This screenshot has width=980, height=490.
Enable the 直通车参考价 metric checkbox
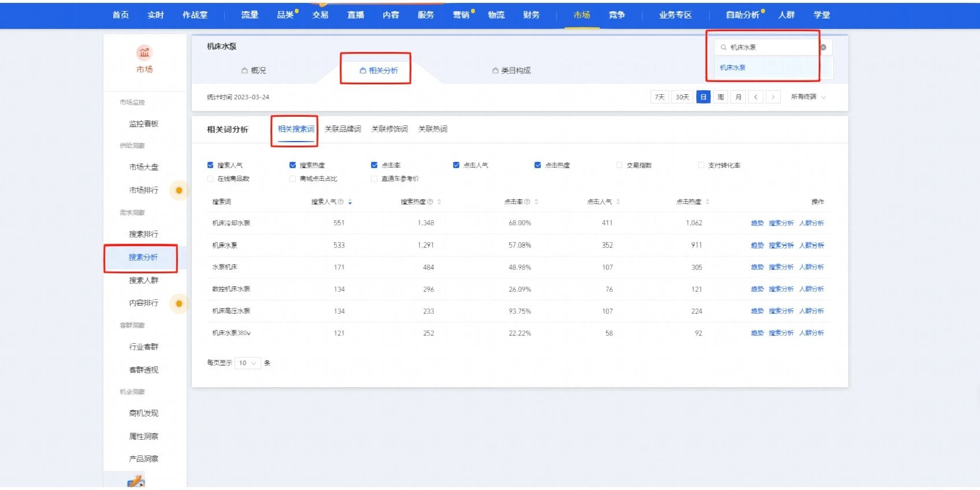374,179
